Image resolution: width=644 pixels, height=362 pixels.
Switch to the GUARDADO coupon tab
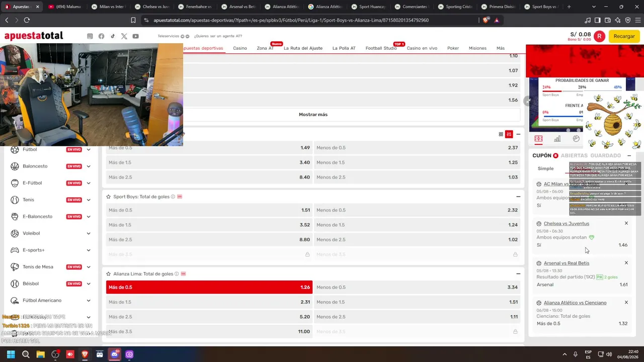point(606,156)
